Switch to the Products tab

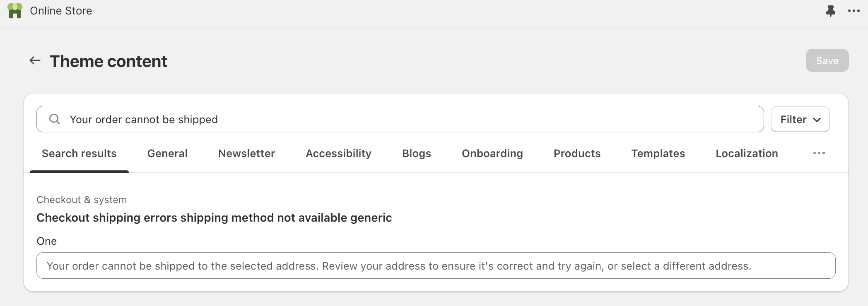(577, 153)
